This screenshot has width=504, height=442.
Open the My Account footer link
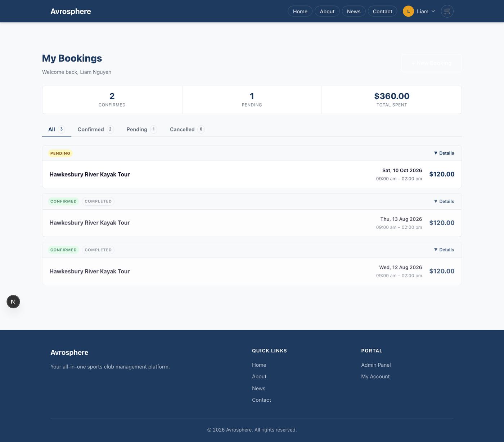[375, 376]
